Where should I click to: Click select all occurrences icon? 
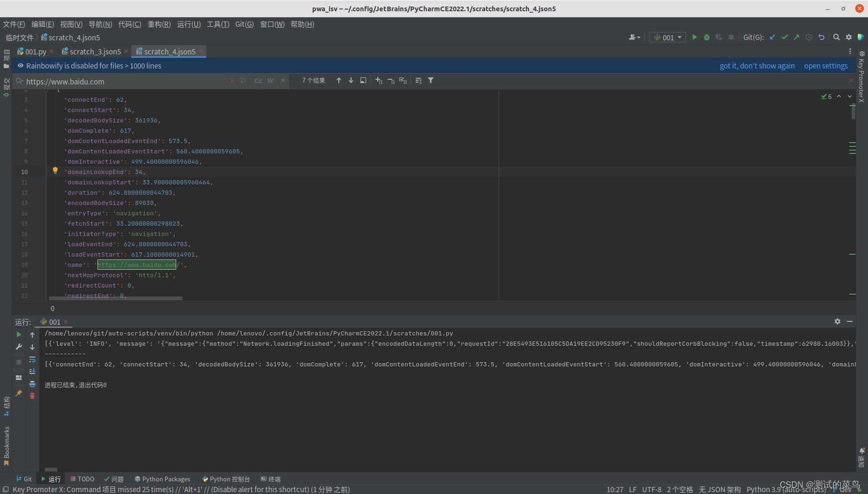pos(403,81)
